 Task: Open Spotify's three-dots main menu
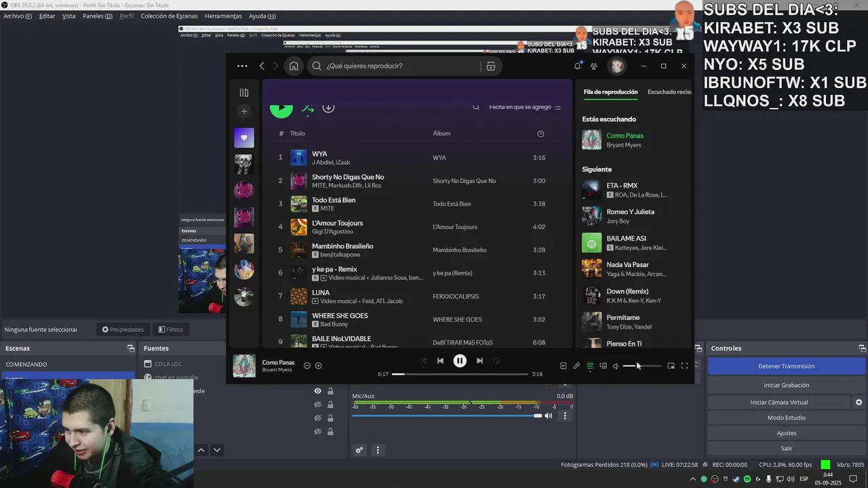242,66
